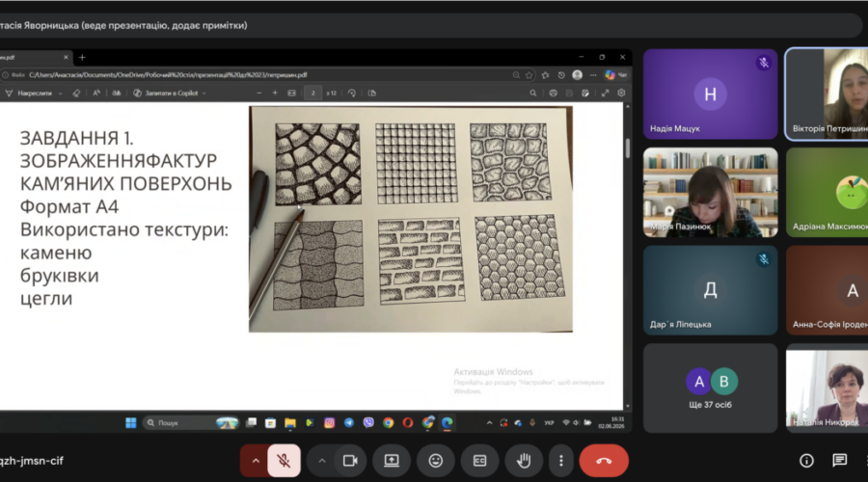Viewport: 868px width, 482px height.
Task: Select Вікторія Петришин video tile
Action: tap(827, 94)
